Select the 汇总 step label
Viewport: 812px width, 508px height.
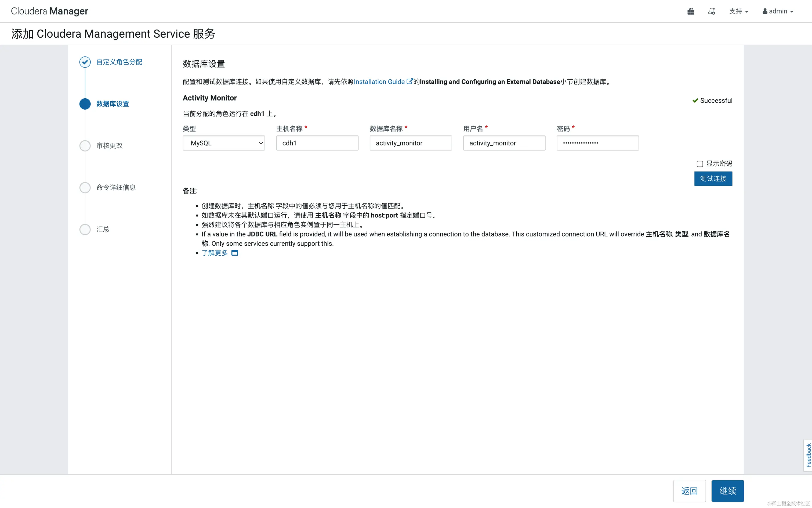[103, 230]
